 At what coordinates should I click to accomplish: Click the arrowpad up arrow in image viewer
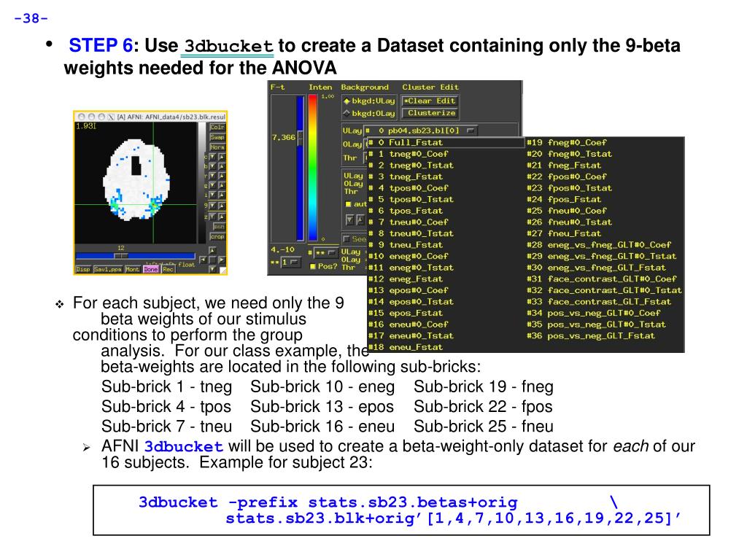(212, 249)
